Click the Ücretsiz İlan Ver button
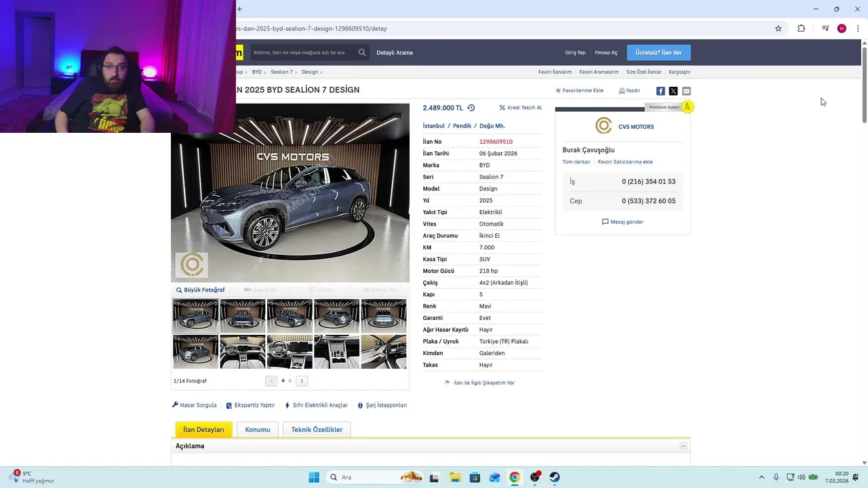 658,52
